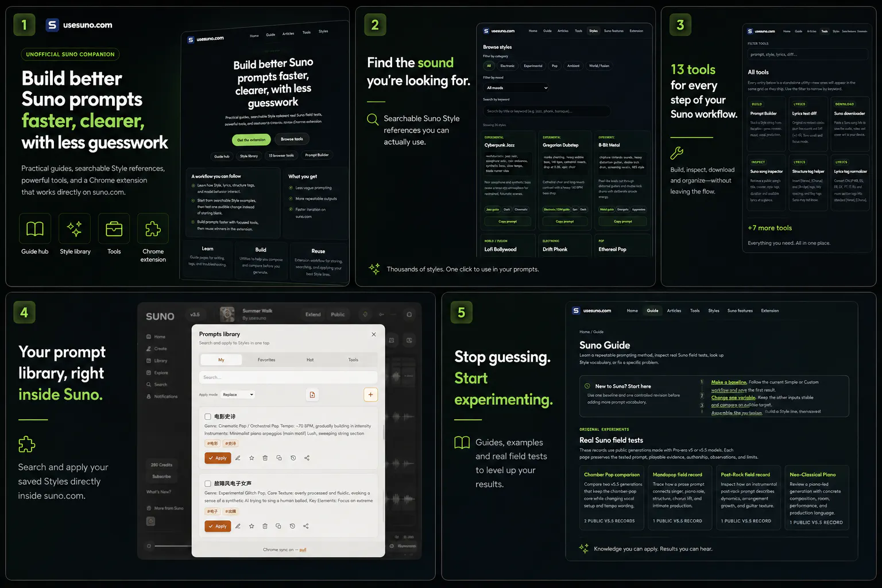Tick the checkbox beside the 电影史诗 prompt
Viewport: 882px width, 588px height.
click(x=208, y=416)
